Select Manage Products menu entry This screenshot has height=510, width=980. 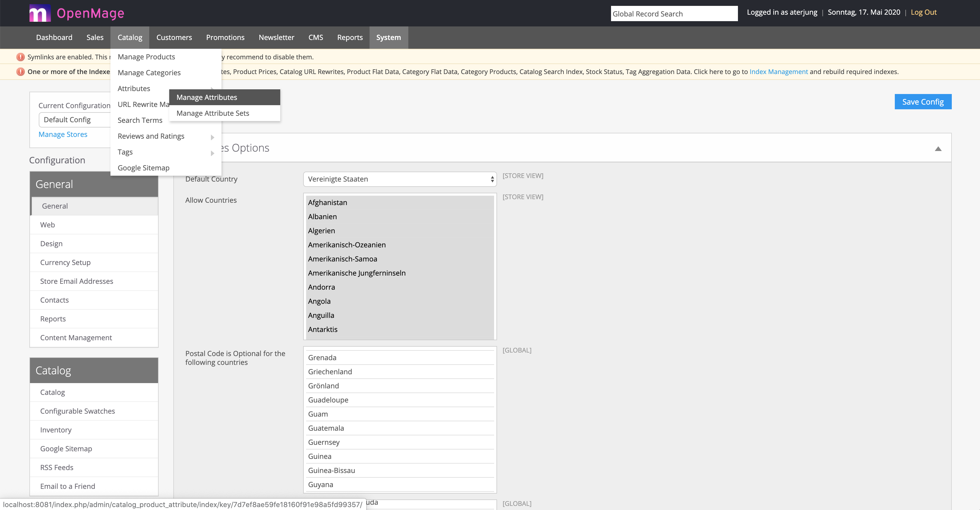165,57
